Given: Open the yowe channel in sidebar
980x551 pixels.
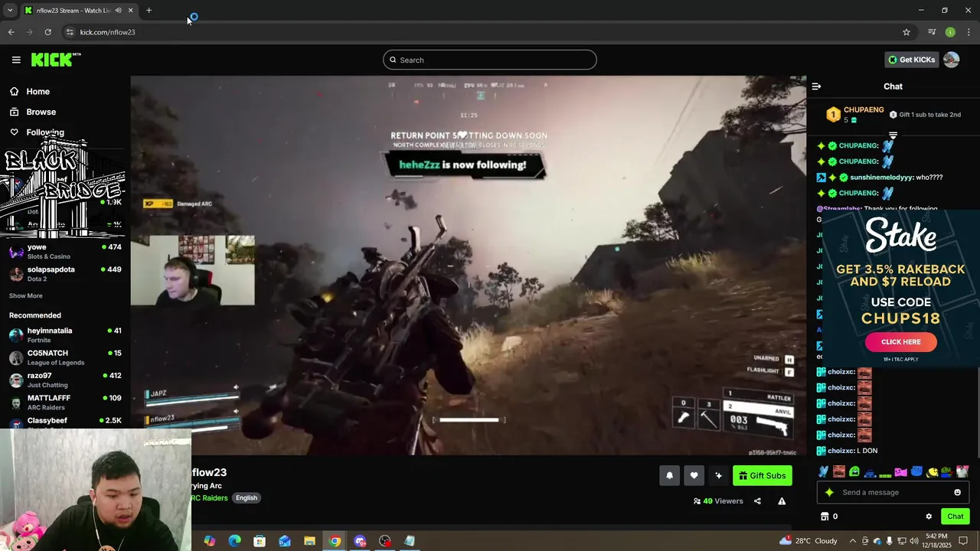Looking at the screenshot, I should pos(65,252).
